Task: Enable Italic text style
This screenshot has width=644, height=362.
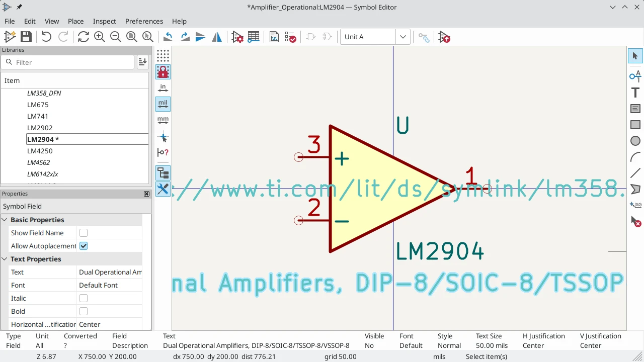Action: [x=84, y=298]
